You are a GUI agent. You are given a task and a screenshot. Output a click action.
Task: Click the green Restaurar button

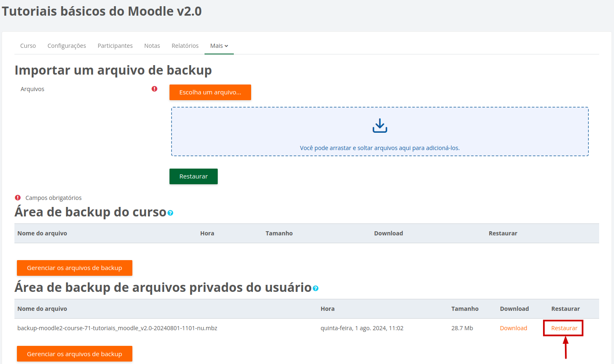pos(193,176)
